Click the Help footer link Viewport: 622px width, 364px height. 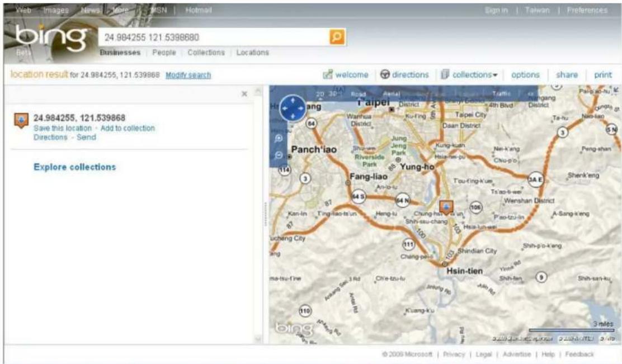(548, 354)
